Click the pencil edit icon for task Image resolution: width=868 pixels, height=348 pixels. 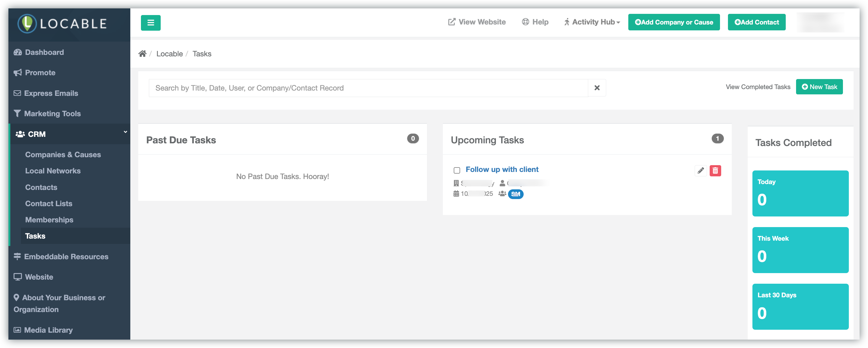point(700,171)
